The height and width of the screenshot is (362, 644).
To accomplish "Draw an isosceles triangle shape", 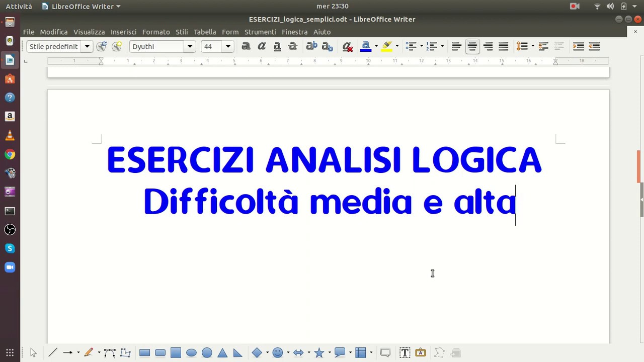I will pos(222,352).
